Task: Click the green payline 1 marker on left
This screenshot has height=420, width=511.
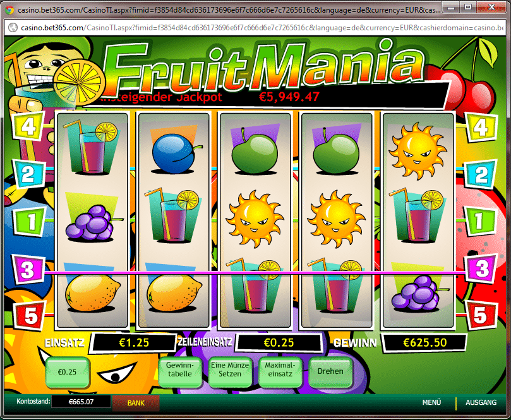Action: [x=29, y=222]
